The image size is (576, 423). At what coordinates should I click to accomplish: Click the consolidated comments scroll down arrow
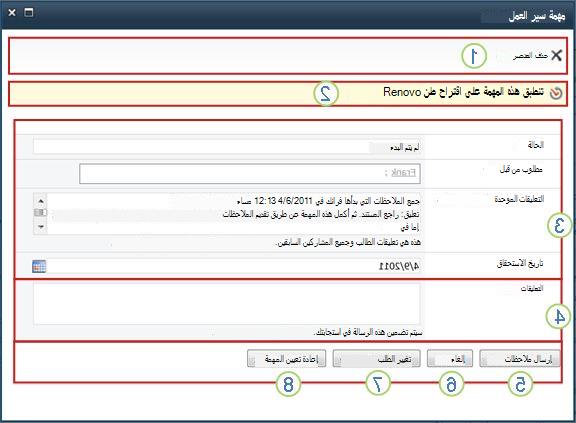(x=41, y=227)
